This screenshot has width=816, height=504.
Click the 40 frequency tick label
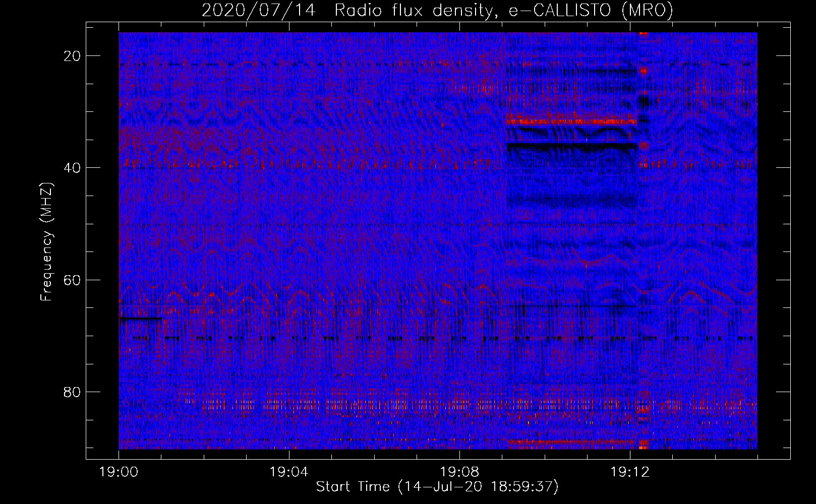tap(73, 168)
